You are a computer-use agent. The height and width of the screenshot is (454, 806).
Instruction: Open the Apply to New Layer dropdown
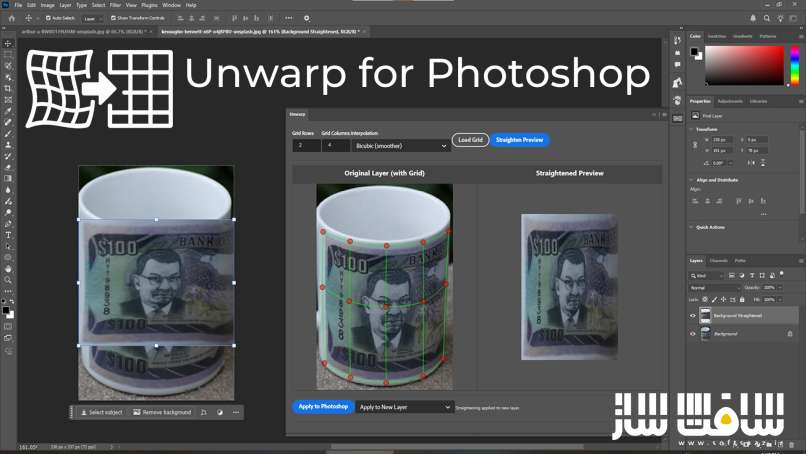coord(405,407)
